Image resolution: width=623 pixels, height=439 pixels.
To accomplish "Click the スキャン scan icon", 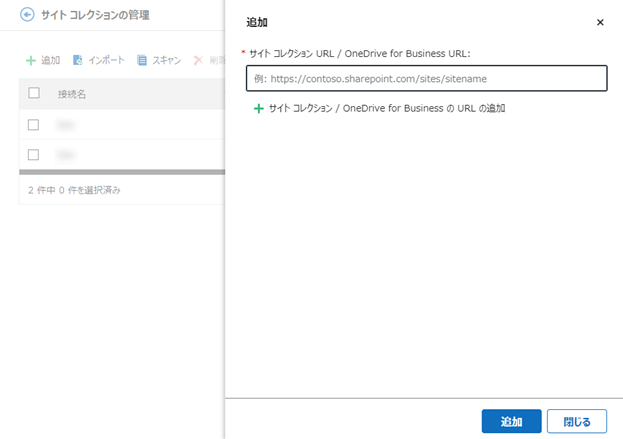I will click(142, 60).
